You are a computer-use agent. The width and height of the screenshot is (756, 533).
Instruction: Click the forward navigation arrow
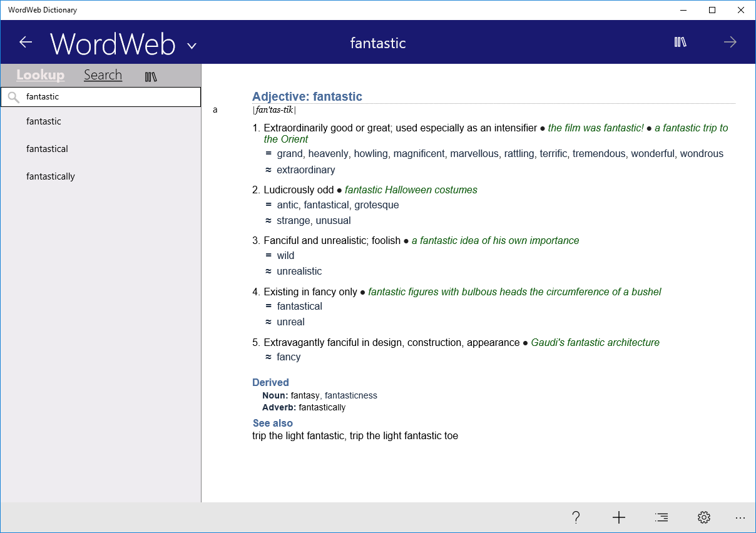[x=730, y=42]
